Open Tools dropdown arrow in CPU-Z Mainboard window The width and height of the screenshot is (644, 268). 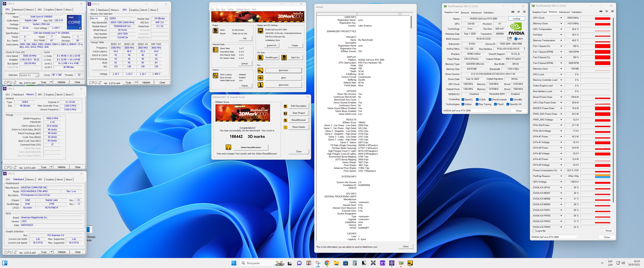click(51, 252)
